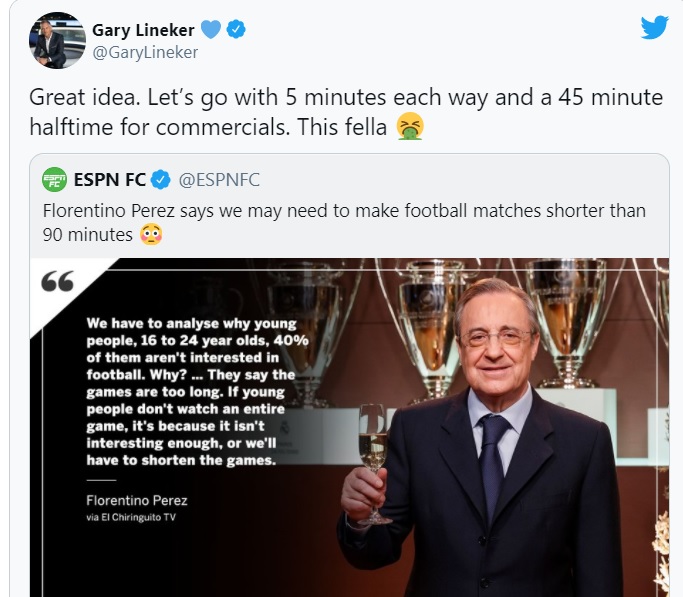The image size is (683, 597).
Task: Click the "Florentino Perez" caption in the image
Action: point(137,500)
